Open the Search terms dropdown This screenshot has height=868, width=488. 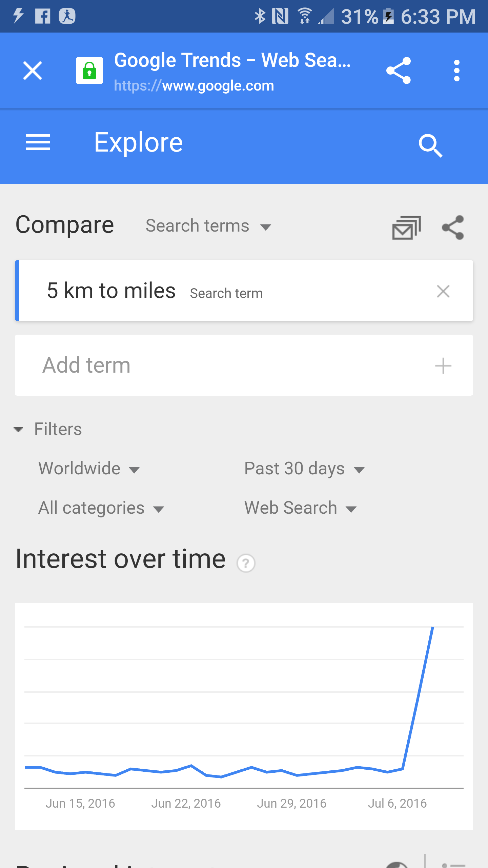point(208,226)
